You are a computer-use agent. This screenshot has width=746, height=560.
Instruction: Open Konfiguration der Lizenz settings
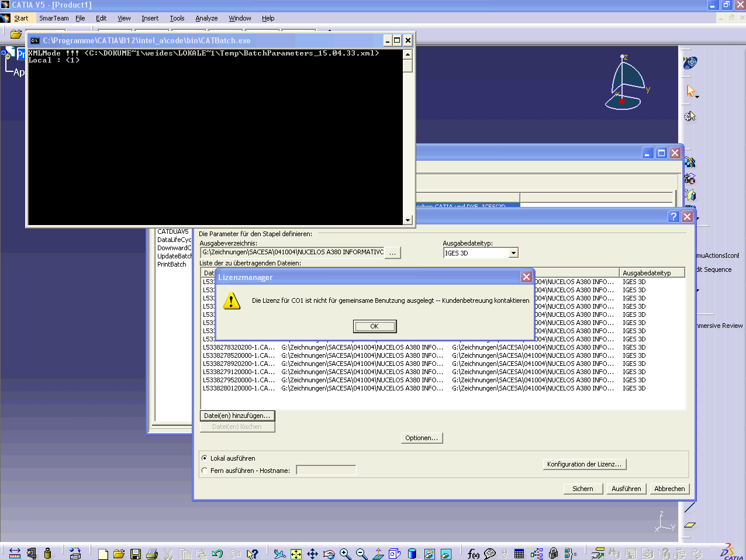tap(585, 464)
